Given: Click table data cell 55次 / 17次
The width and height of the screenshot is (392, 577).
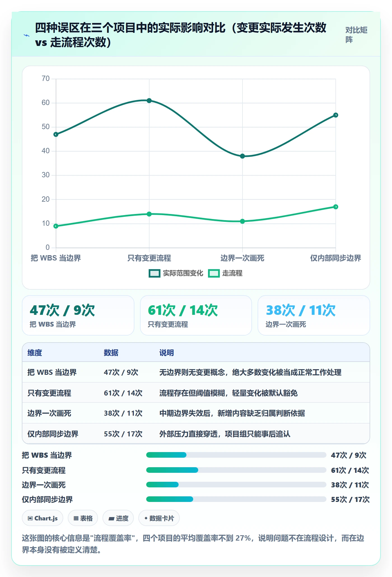Looking at the screenshot, I should [x=123, y=434].
